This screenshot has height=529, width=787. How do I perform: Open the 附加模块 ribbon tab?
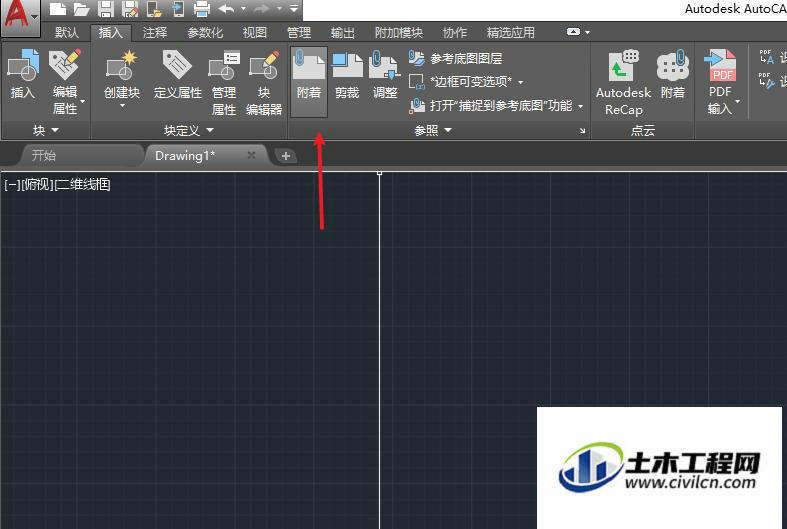click(x=399, y=33)
